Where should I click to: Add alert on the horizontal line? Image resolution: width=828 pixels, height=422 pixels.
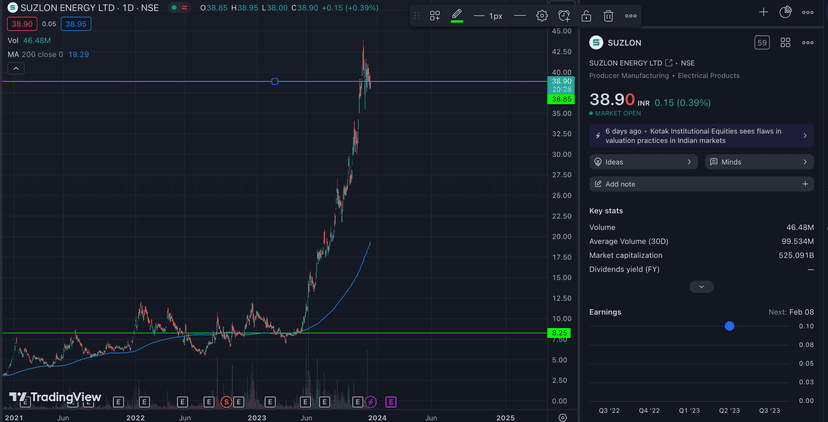564,16
